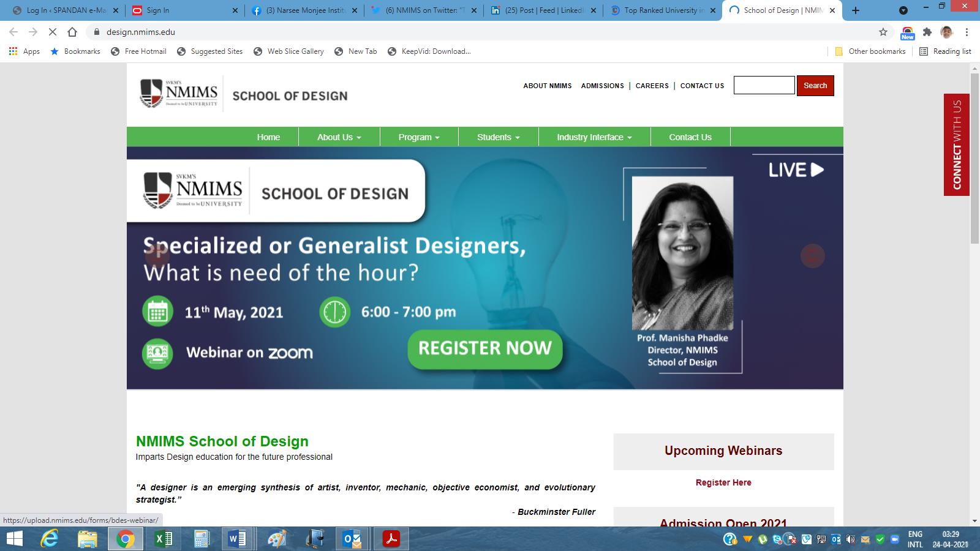The height and width of the screenshot is (551, 980).
Task: Open Excel from the Windows taskbar
Action: (164, 539)
